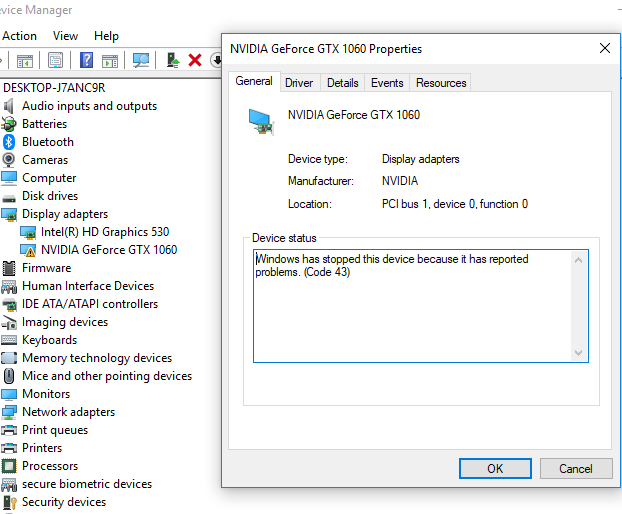Click the warning icon beside NVIDIA GeForce GTX 1060
622x514 pixels.
pyautogui.click(x=28, y=250)
